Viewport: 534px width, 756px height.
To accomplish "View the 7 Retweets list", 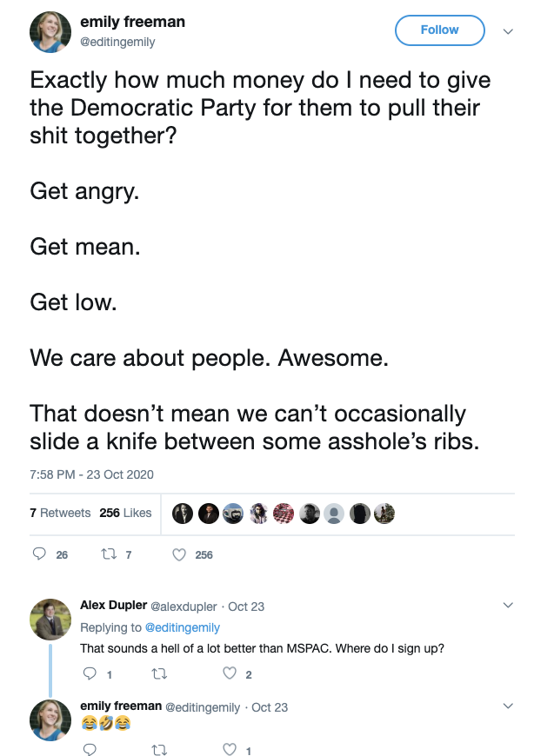I will pyautogui.click(x=60, y=514).
